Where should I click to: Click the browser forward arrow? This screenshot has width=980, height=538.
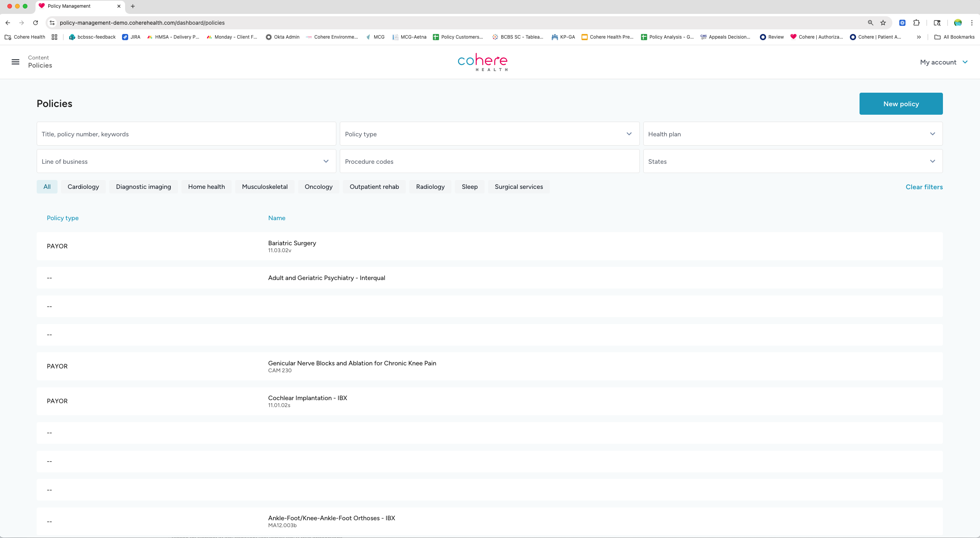(x=22, y=23)
